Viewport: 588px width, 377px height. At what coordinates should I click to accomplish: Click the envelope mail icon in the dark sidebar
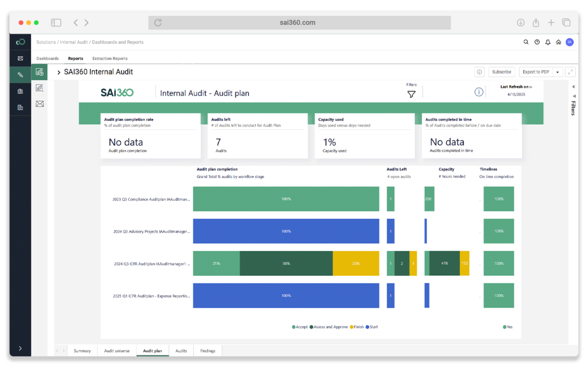[20, 58]
